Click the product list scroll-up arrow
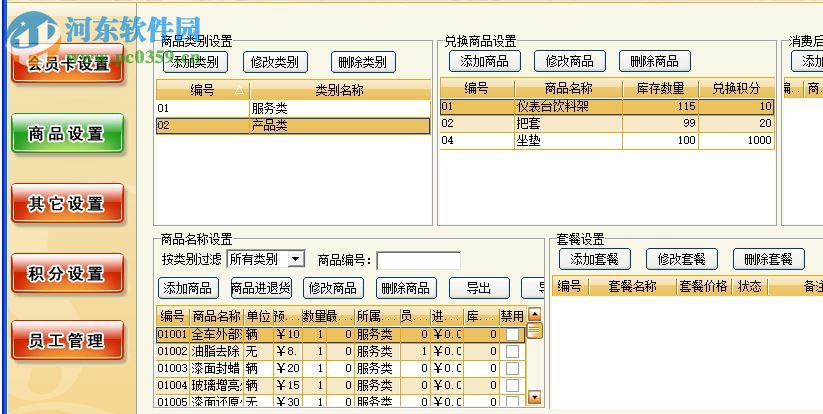The width and height of the screenshot is (823, 414). (534, 315)
